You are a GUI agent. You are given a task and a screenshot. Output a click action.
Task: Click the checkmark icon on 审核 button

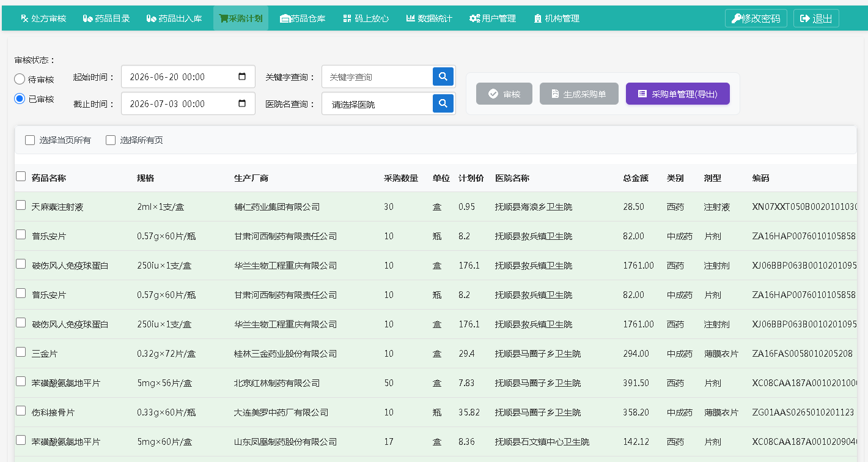493,94
